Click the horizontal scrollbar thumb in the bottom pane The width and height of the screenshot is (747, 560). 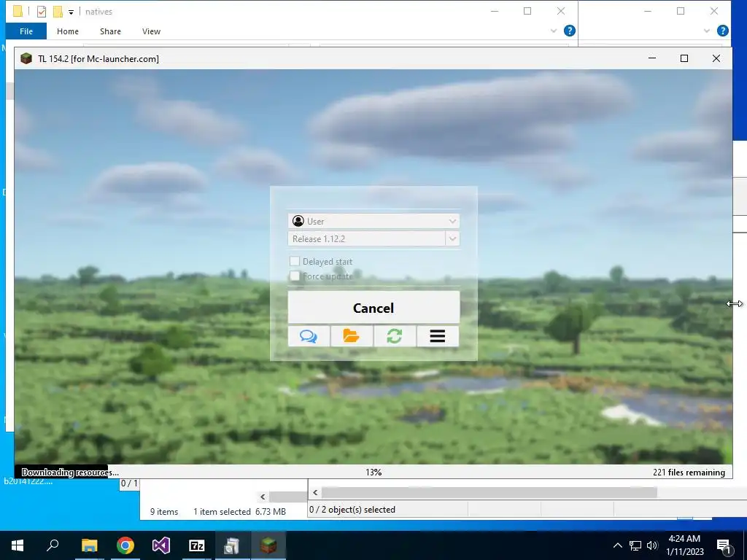489,492
